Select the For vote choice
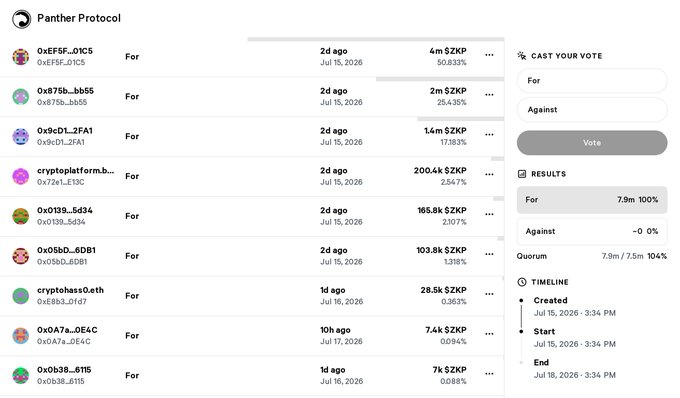 [x=592, y=81]
